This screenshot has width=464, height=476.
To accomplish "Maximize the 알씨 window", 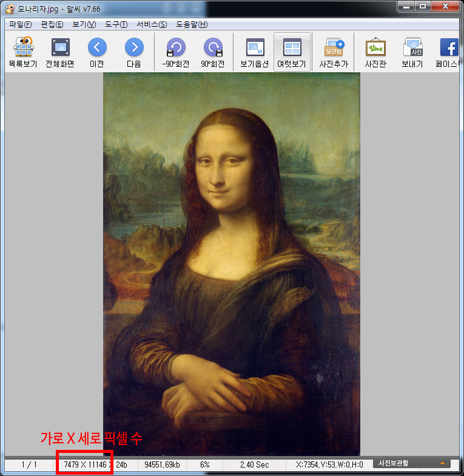I will 422,6.
